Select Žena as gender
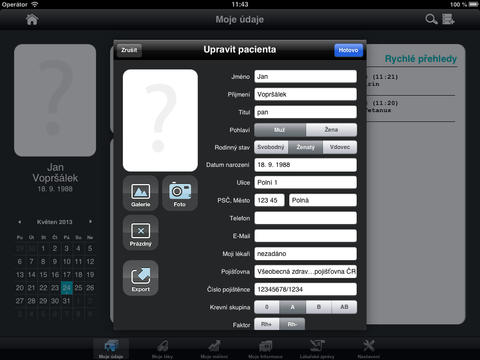Screen dimensions: 480x360 [x=331, y=130]
